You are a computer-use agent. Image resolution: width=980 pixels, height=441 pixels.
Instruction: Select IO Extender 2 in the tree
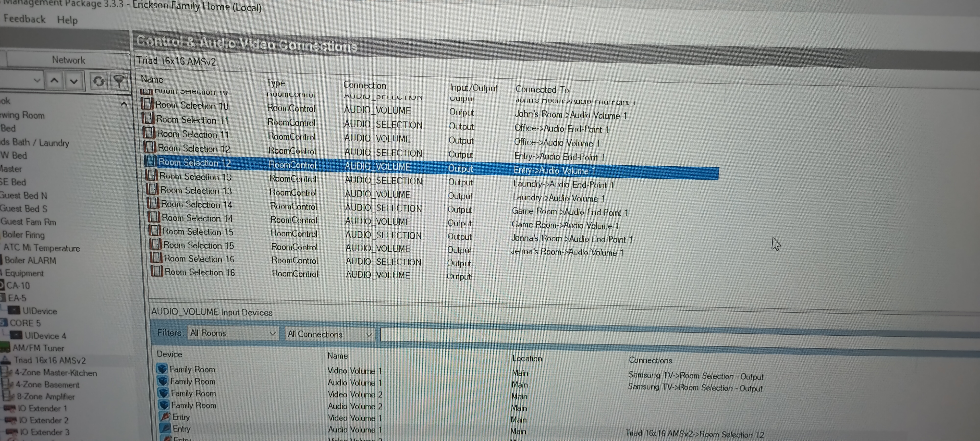coord(43,420)
